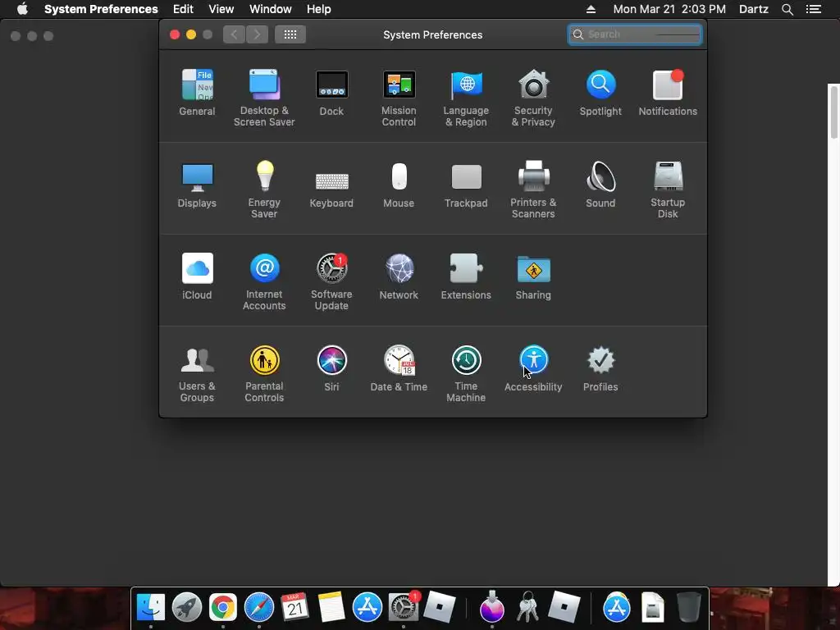Open the System Preferences app menu
The width and height of the screenshot is (840, 630).
coord(101,9)
